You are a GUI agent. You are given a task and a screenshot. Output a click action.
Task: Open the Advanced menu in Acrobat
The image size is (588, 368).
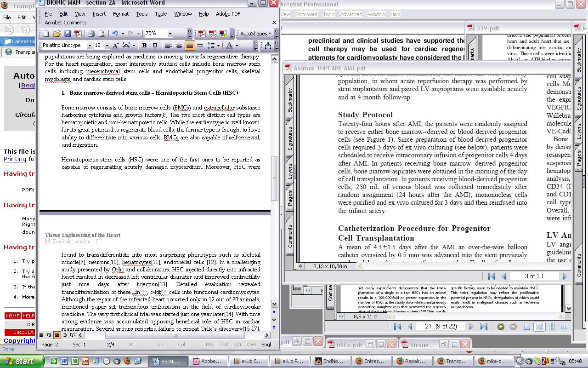pyautogui.click(x=351, y=14)
